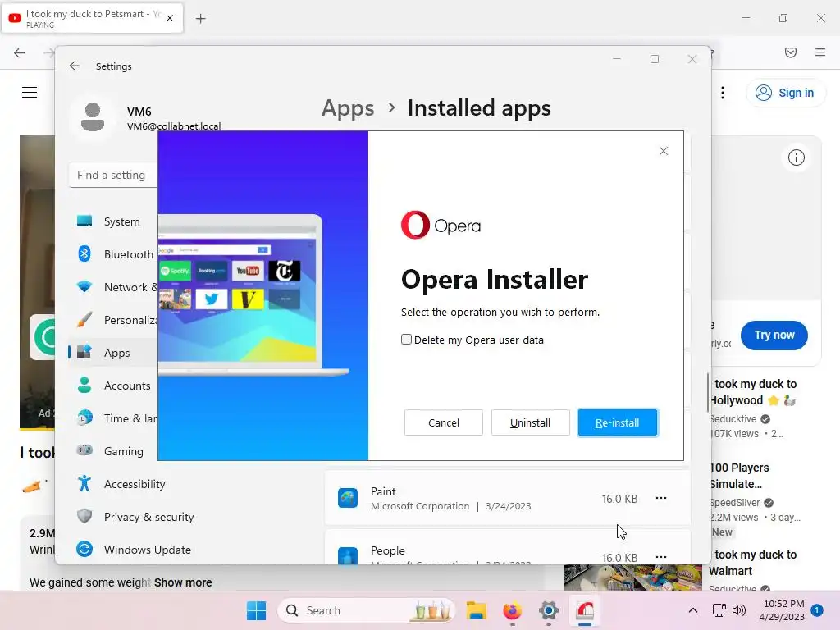This screenshot has height=630, width=840.
Task: Open YouTube's three-dot settings menu
Action: click(x=723, y=93)
